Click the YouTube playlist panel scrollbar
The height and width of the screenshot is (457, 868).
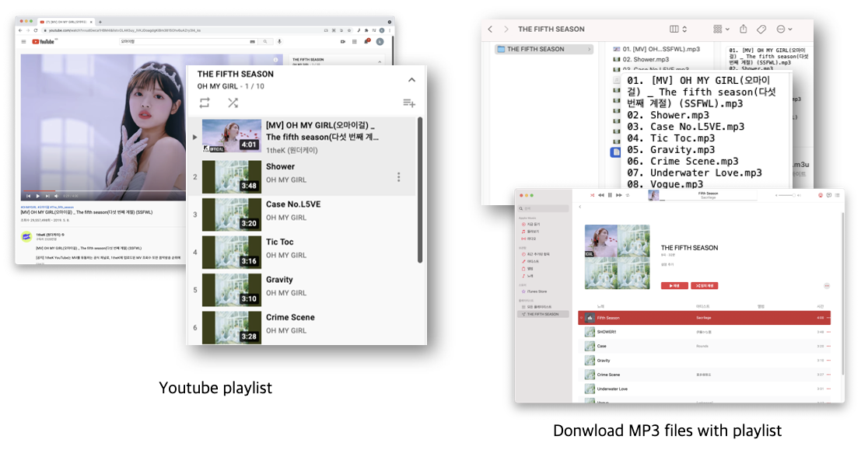(420, 190)
